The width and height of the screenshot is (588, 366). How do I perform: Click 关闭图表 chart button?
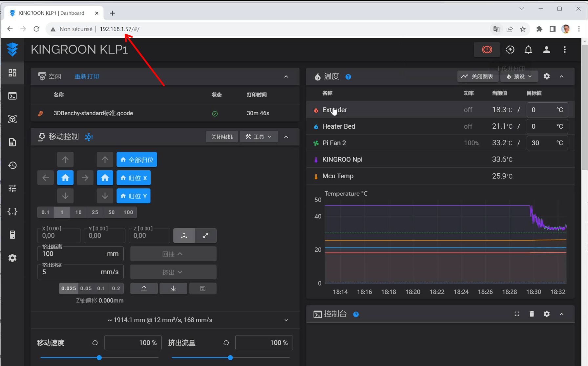pos(478,76)
